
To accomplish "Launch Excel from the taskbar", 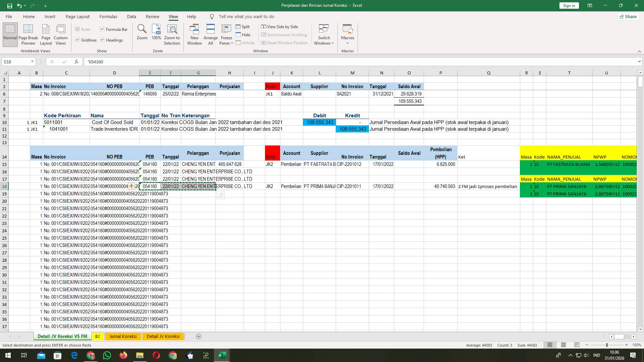I will [x=222, y=355].
